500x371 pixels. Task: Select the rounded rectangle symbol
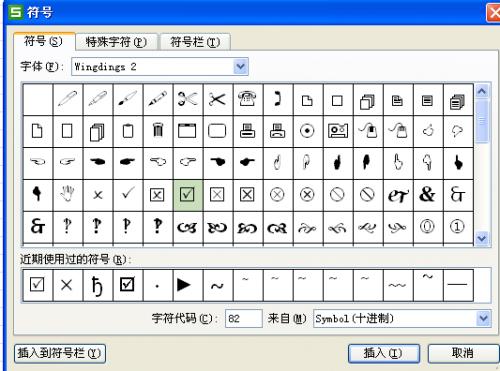[217, 131]
